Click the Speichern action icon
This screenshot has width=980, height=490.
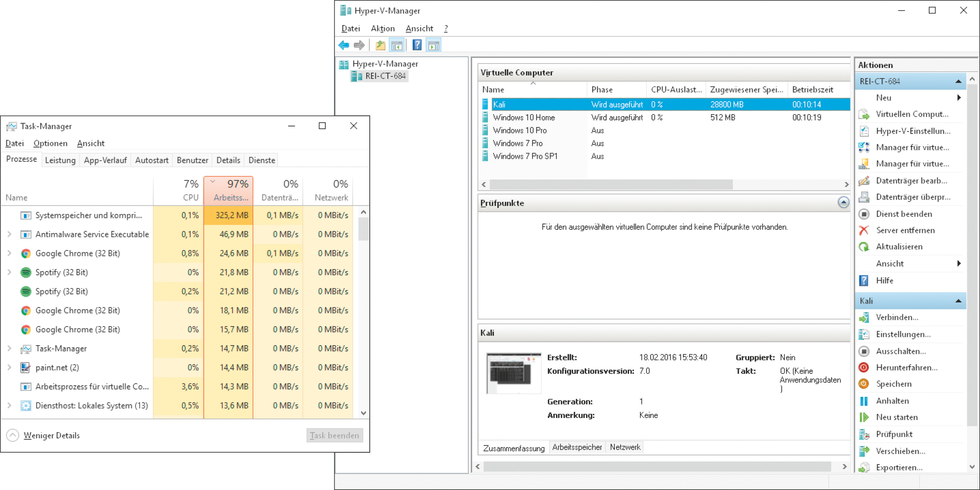pyautogui.click(x=864, y=384)
